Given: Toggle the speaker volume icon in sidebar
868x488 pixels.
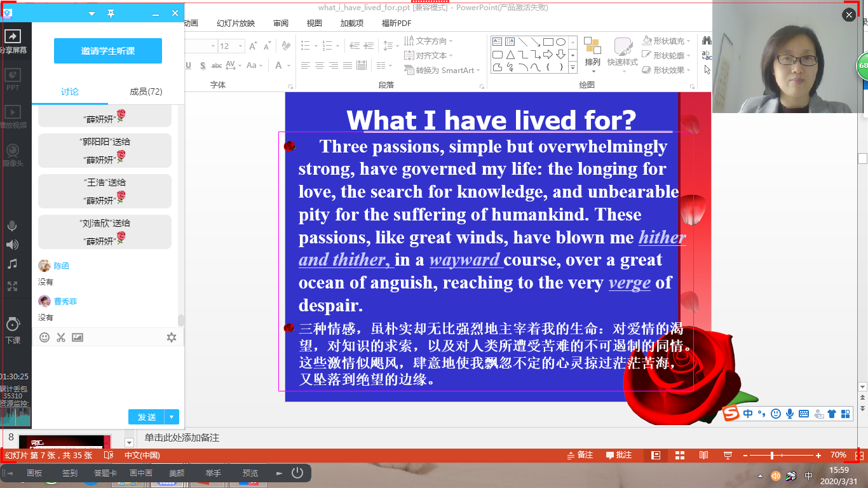Looking at the screenshot, I should point(12,245).
